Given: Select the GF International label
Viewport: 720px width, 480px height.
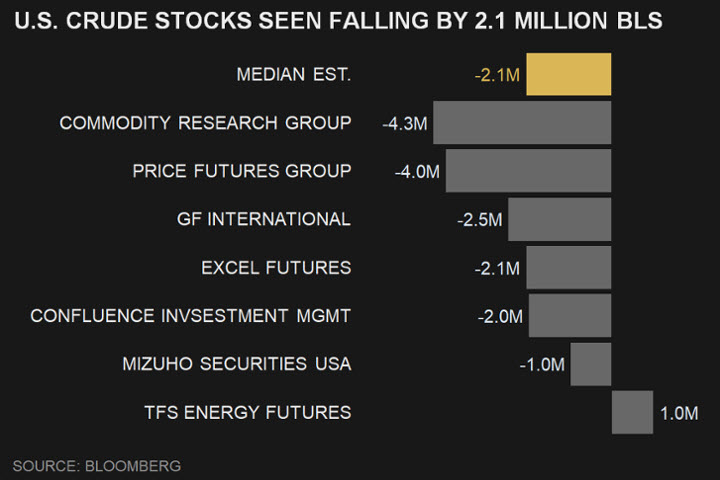Looking at the screenshot, I should (264, 219).
